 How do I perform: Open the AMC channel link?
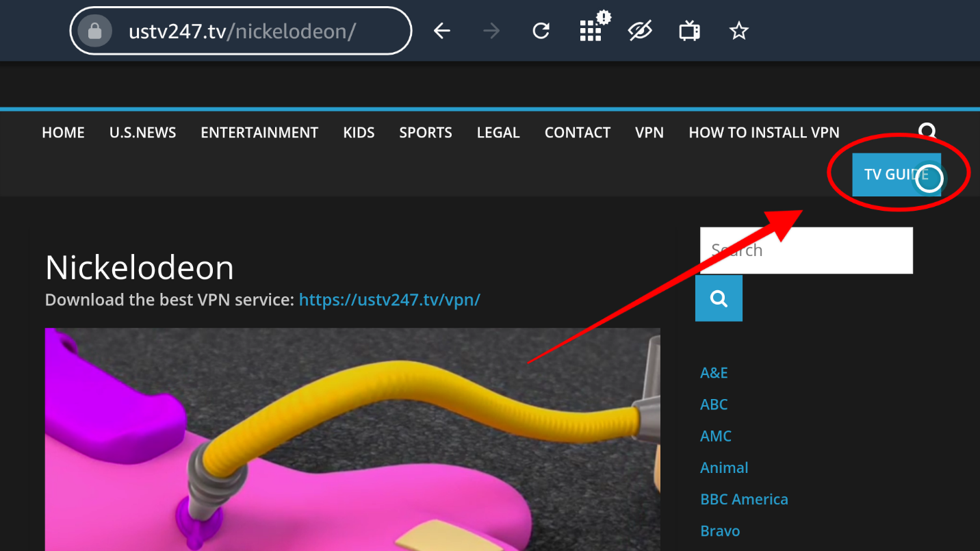716,436
